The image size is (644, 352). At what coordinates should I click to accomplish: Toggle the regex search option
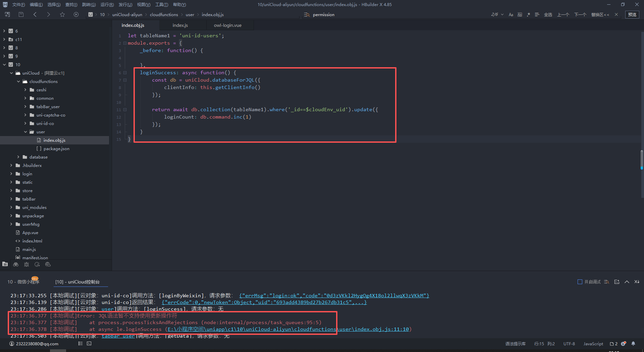point(529,14)
